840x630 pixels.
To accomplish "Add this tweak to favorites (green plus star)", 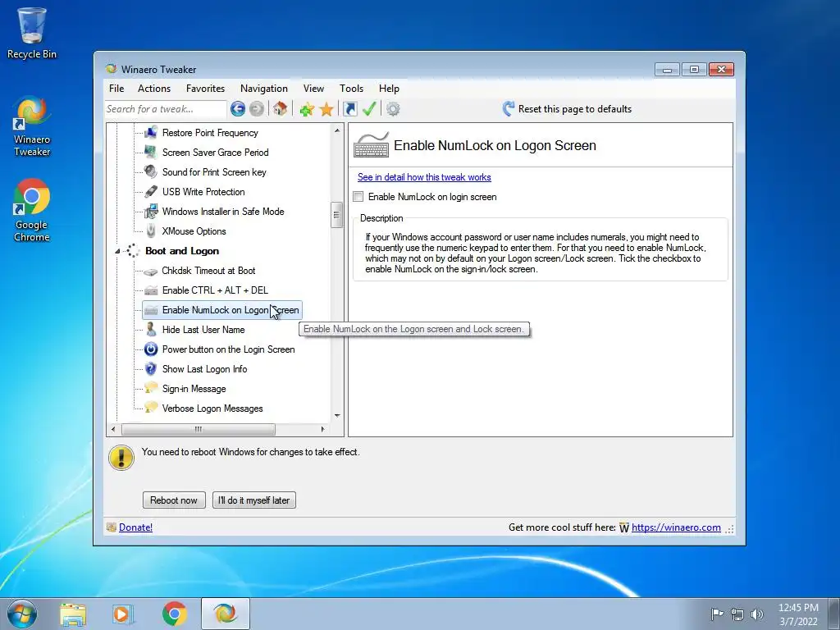I will [307, 109].
